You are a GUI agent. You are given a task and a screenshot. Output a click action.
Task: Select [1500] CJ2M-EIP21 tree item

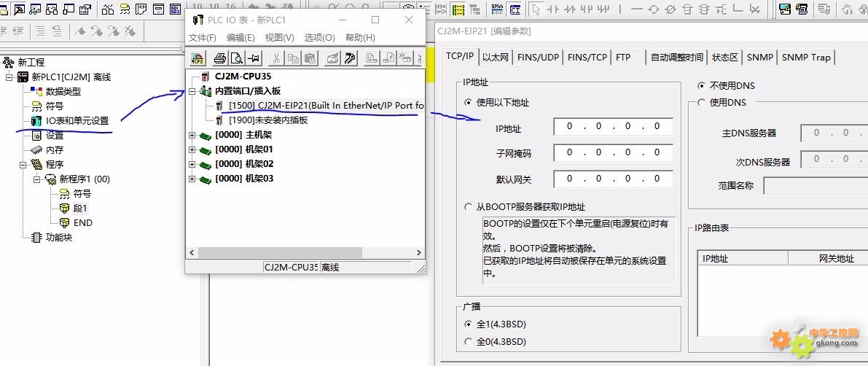327,106
